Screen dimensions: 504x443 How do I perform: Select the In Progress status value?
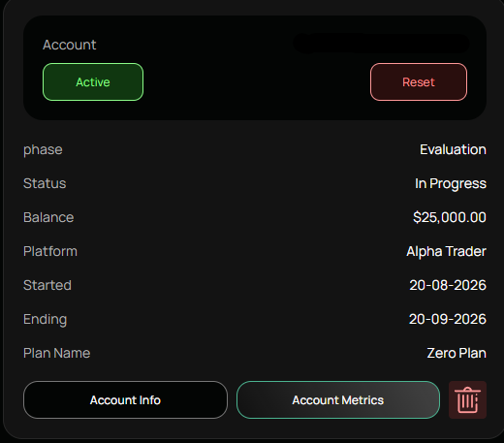pyautogui.click(x=451, y=183)
